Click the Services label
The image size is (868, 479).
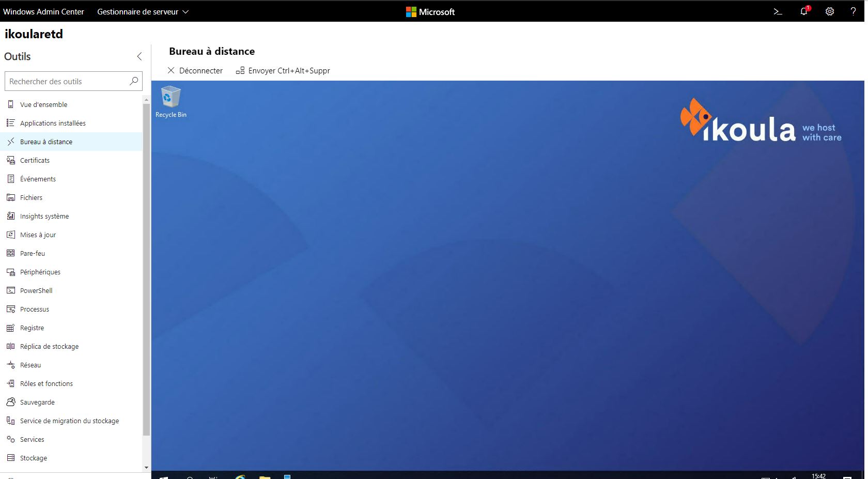coord(32,439)
